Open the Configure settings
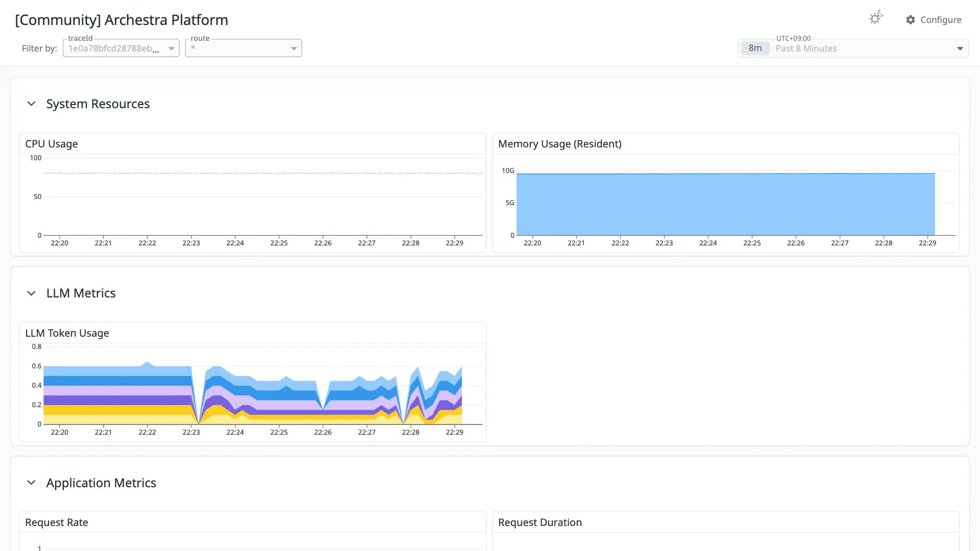 pyautogui.click(x=934, y=19)
